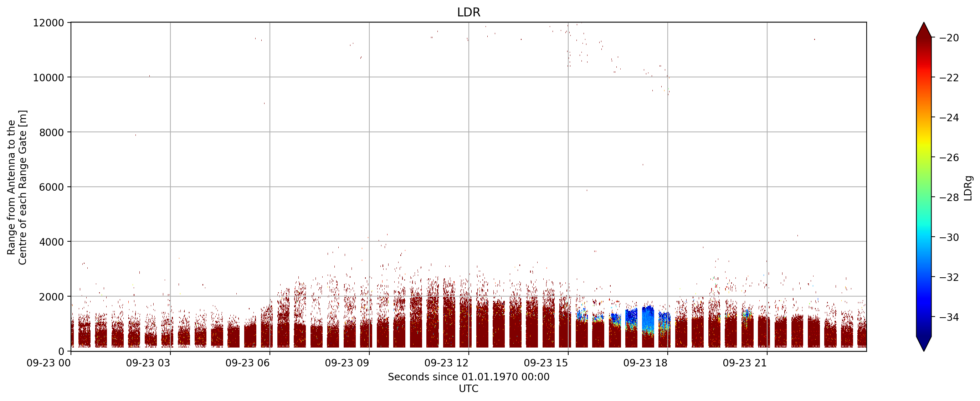Select the colorbar tick label "−24"
This screenshot has width=980, height=401.
[x=949, y=118]
